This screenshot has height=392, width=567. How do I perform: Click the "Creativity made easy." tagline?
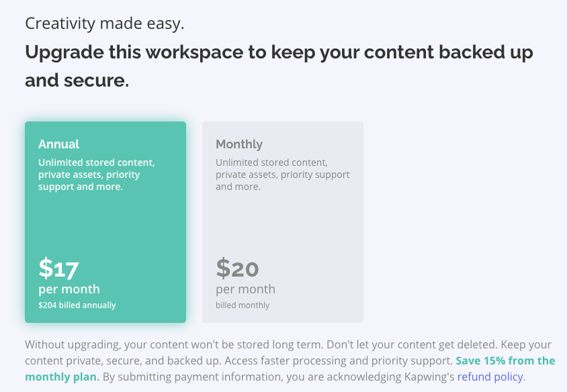click(105, 24)
